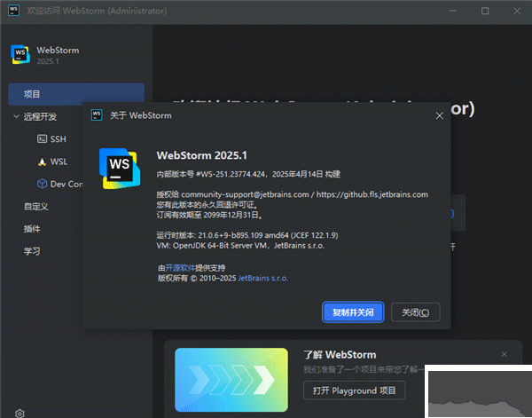Click the WebStorm 2025.1 heading in dialog

[x=202, y=155]
